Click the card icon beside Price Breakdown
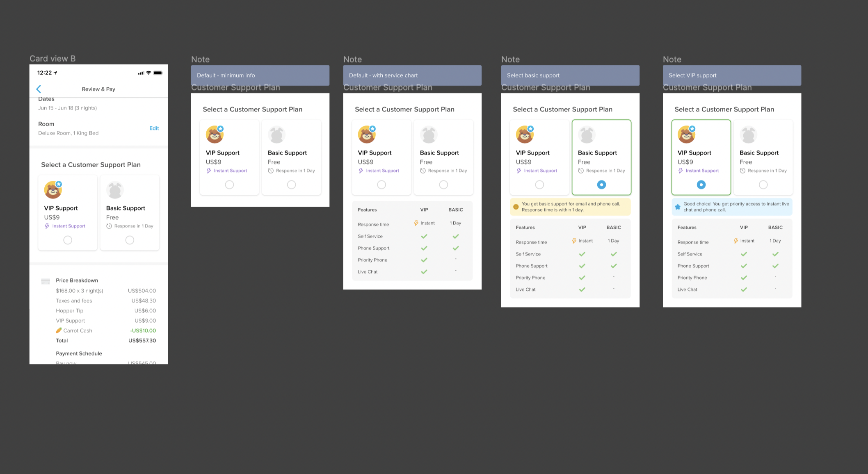Image resolution: width=868 pixels, height=474 pixels. (x=46, y=281)
